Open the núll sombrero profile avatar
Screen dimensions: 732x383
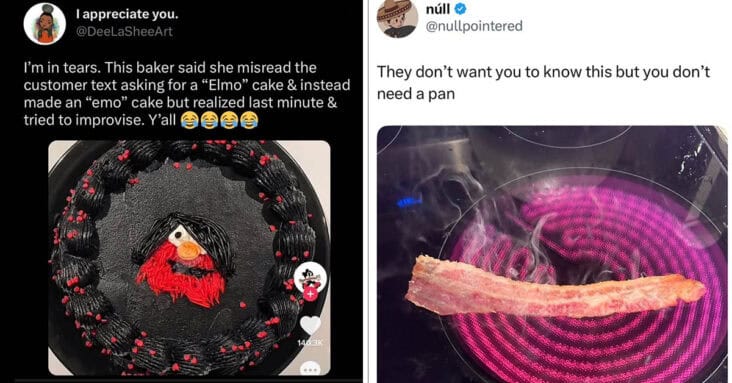click(397, 19)
